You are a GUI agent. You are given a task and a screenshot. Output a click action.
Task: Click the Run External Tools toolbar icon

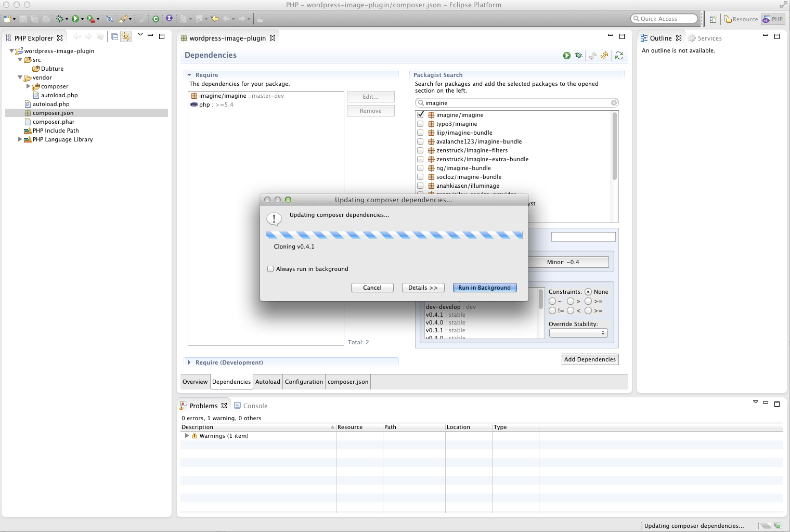point(90,19)
